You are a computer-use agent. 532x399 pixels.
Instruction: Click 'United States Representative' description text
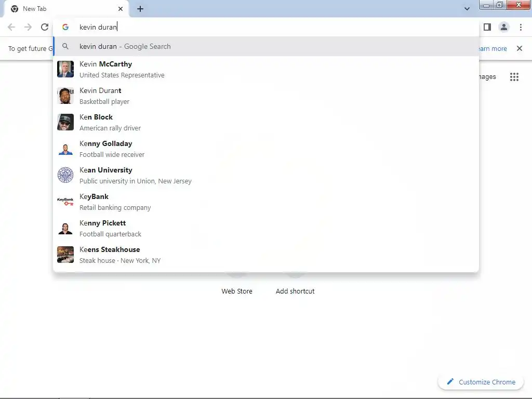click(122, 75)
